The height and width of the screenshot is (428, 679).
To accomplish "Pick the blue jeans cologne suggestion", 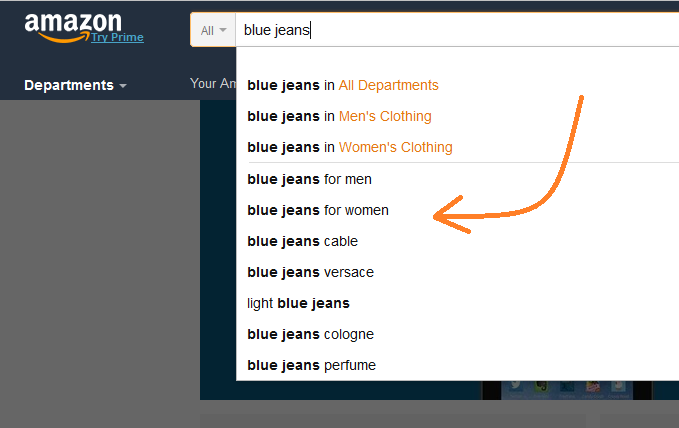I will pyautogui.click(x=310, y=334).
